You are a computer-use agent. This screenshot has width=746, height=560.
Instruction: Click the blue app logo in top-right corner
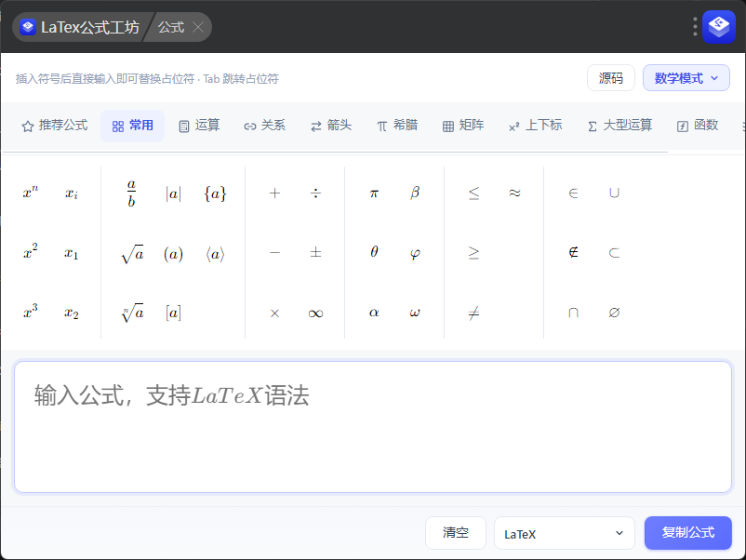(719, 27)
